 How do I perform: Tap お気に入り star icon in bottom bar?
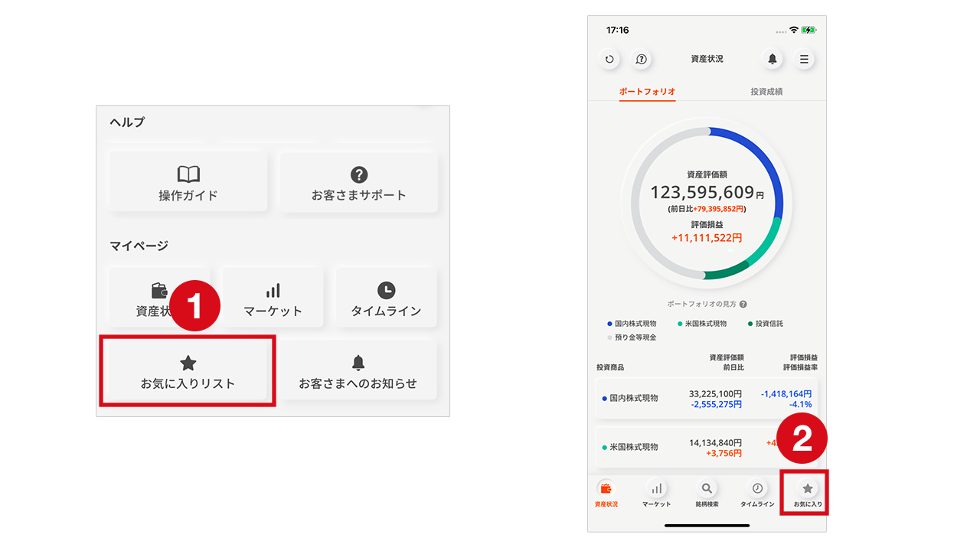click(808, 494)
